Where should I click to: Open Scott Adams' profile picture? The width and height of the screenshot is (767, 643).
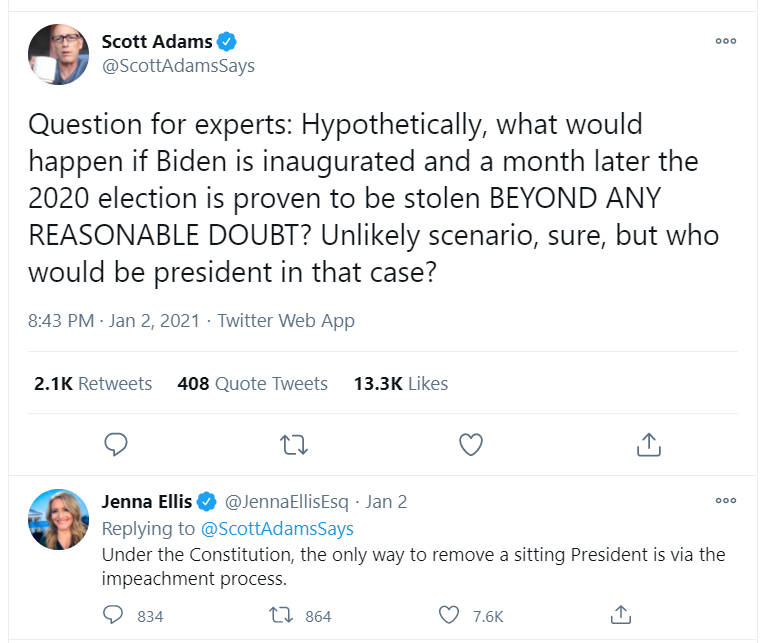click(59, 54)
